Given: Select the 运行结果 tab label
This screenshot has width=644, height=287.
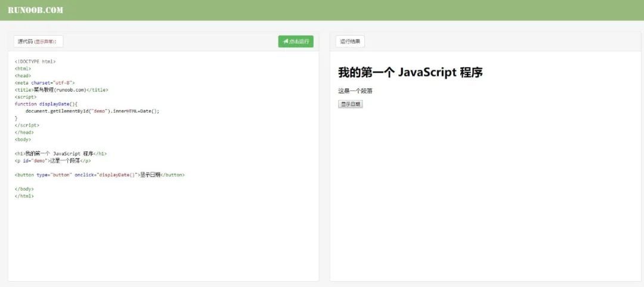Looking at the screenshot, I should (x=350, y=42).
